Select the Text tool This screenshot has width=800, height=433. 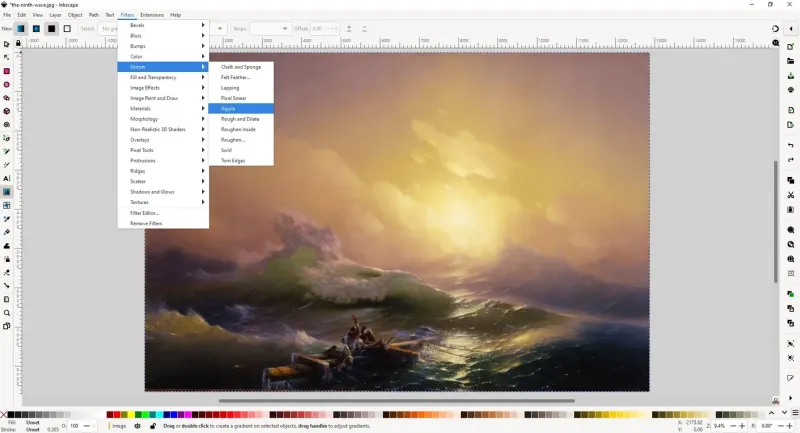pos(7,179)
